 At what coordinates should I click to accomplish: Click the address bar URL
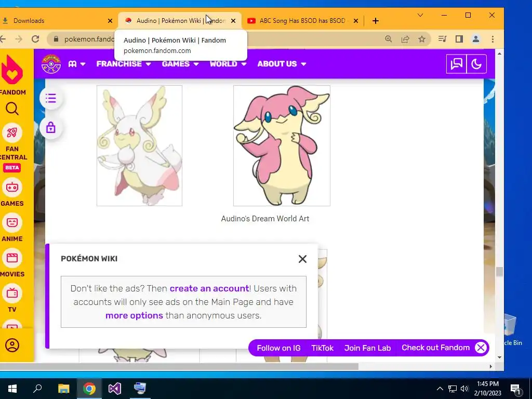click(x=89, y=39)
